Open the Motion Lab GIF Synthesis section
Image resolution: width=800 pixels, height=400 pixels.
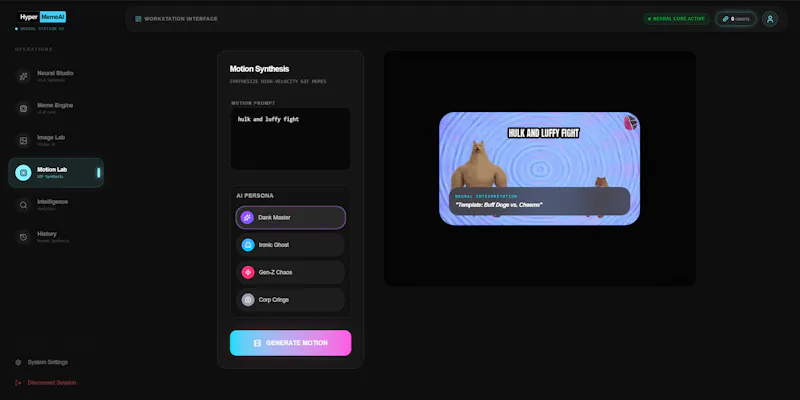(x=56, y=172)
